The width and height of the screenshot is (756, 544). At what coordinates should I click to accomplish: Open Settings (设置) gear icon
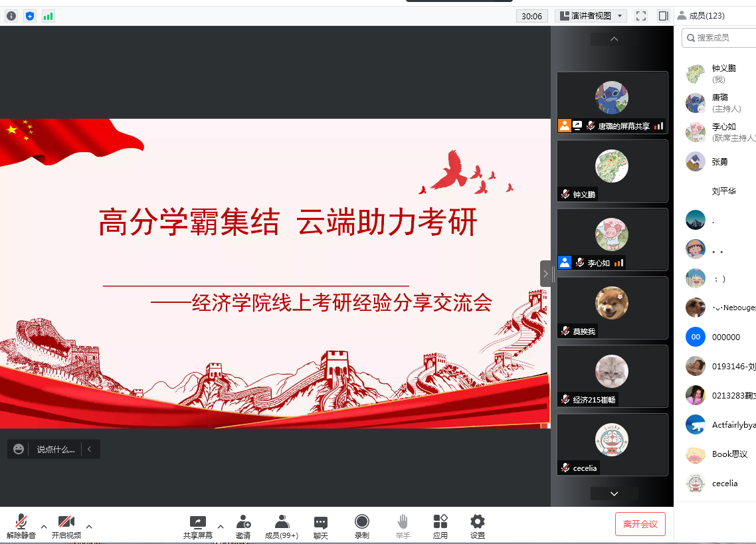pyautogui.click(x=477, y=527)
